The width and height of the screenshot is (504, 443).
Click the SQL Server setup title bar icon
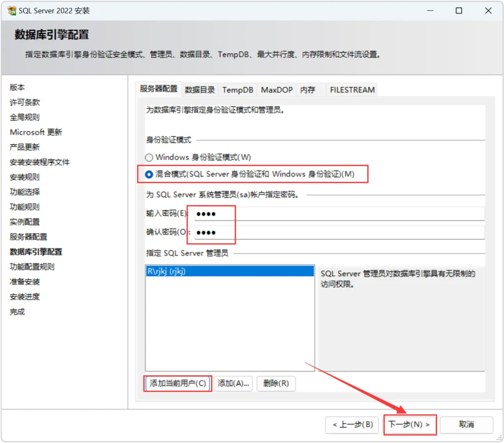click(x=12, y=11)
